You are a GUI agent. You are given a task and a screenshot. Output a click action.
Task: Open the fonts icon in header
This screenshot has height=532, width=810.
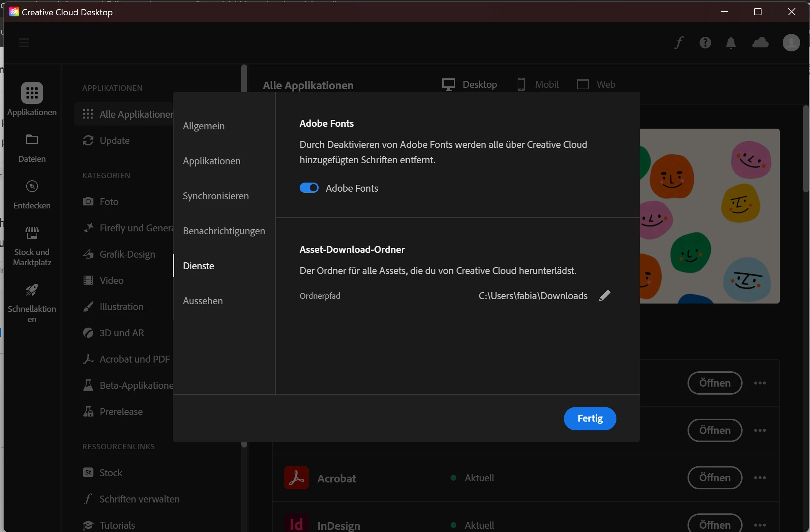coord(678,43)
